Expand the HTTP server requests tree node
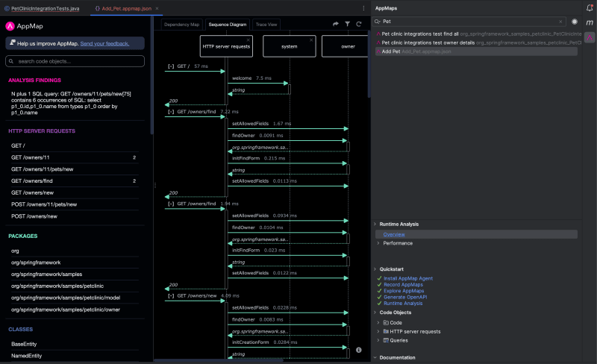 [378, 332]
